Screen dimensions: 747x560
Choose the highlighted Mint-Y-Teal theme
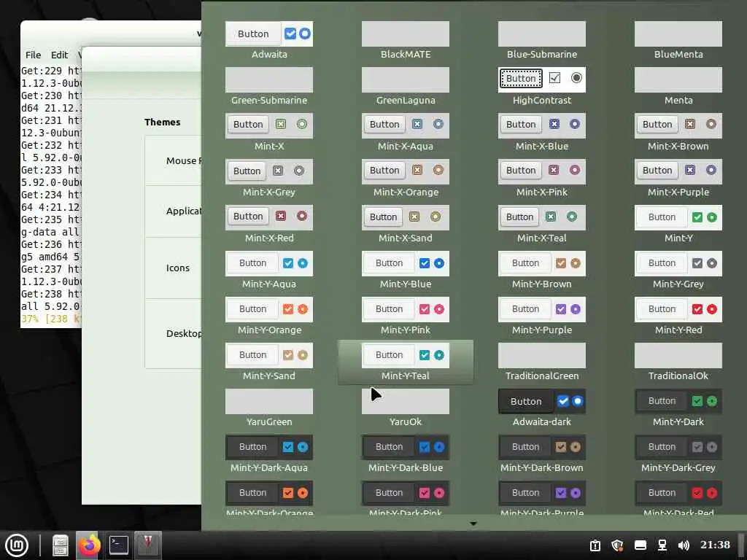(406, 362)
